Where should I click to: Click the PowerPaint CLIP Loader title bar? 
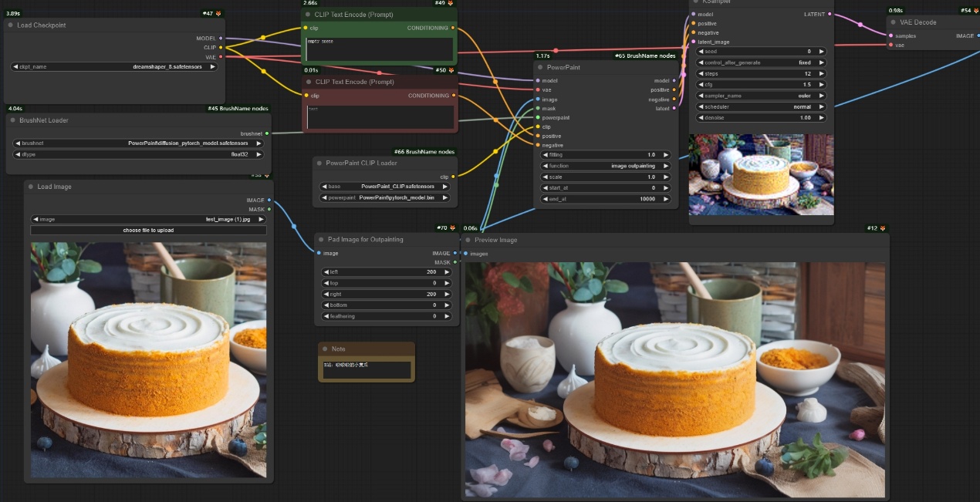(x=363, y=163)
